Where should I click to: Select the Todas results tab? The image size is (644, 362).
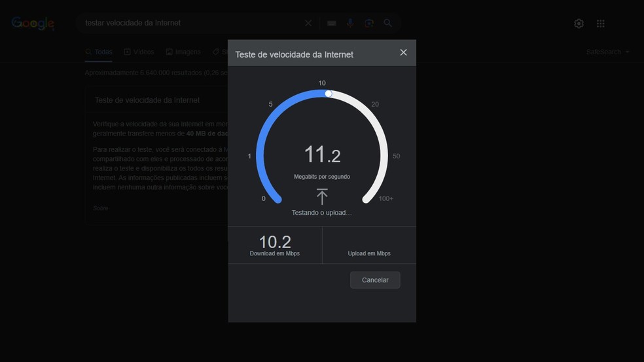pos(99,52)
